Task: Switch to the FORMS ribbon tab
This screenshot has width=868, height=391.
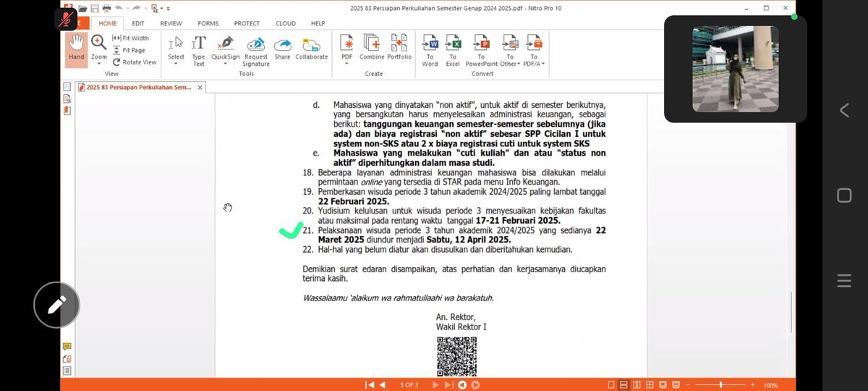Action: point(208,23)
